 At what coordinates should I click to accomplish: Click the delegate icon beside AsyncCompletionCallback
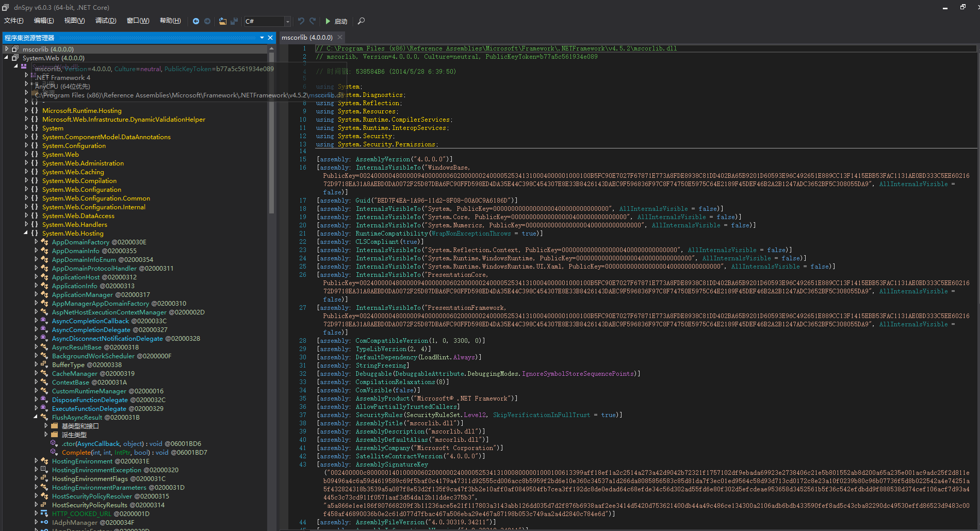(x=44, y=321)
